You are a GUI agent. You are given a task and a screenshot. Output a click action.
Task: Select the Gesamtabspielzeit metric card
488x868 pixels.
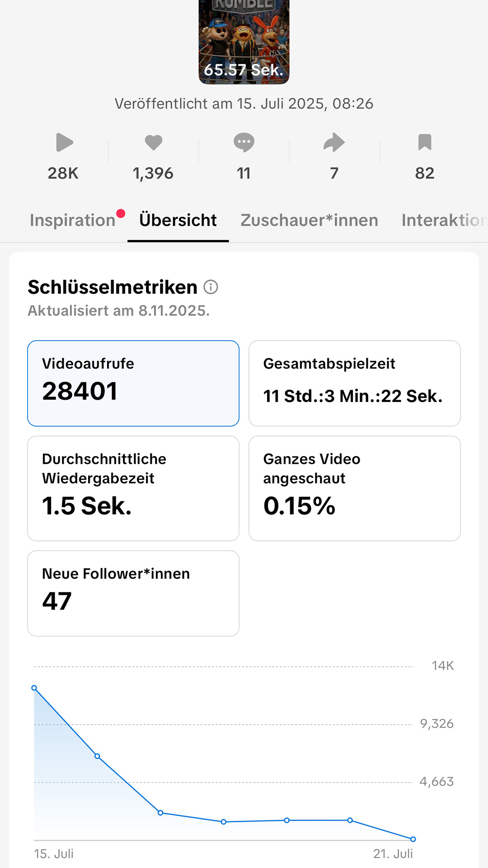pyautogui.click(x=355, y=383)
